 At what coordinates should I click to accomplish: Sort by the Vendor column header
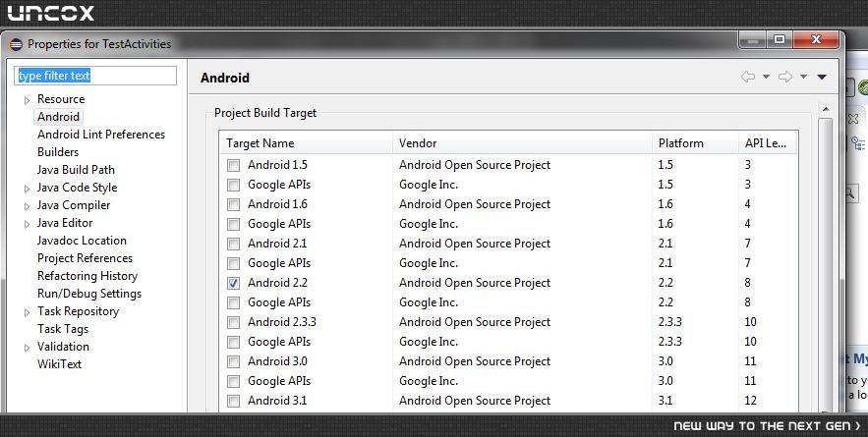tap(522, 143)
